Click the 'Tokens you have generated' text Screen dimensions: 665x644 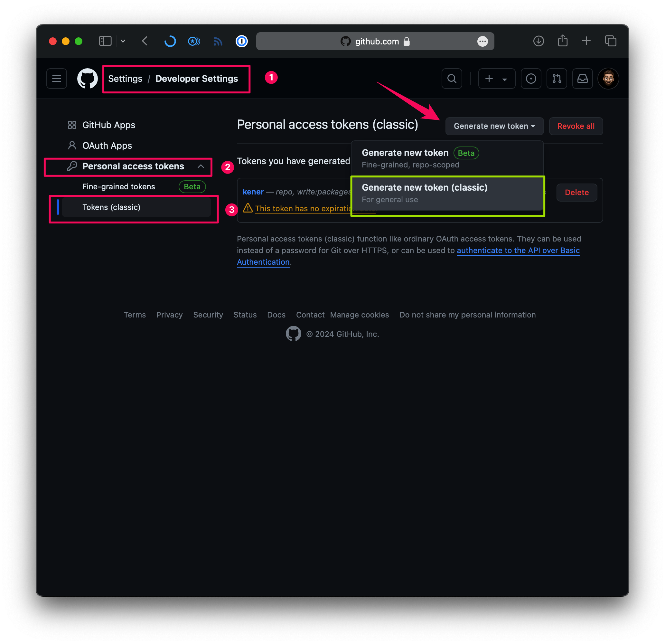click(293, 161)
